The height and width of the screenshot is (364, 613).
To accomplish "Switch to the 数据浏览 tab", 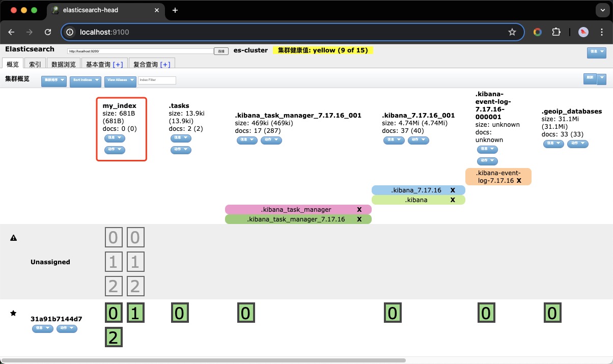I will coord(64,64).
